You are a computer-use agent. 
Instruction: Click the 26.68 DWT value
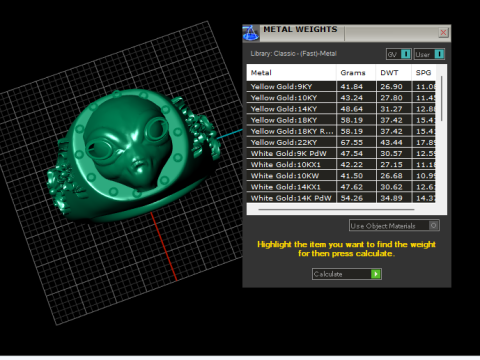pyautogui.click(x=391, y=176)
